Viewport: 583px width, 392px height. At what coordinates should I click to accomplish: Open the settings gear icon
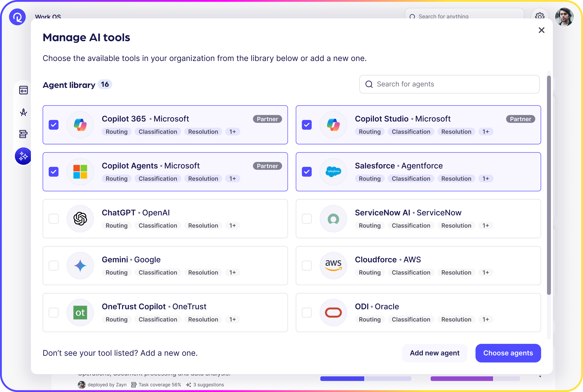[x=539, y=17]
